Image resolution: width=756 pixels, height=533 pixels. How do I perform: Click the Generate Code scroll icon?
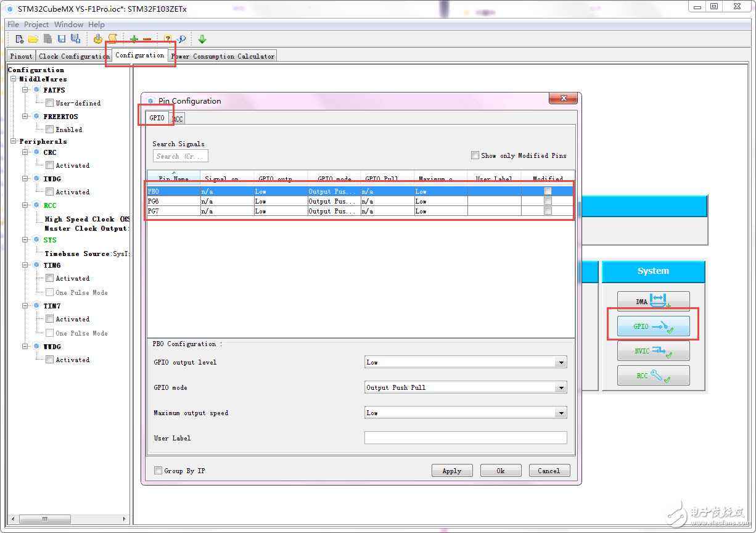112,39
